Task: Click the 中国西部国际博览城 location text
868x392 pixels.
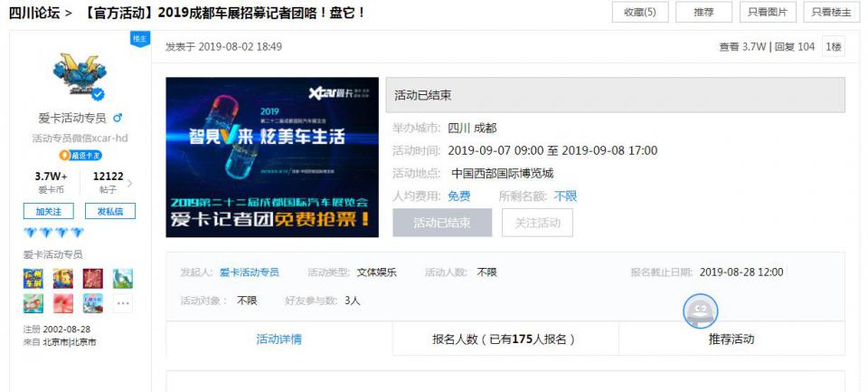Action: pyautogui.click(x=502, y=173)
